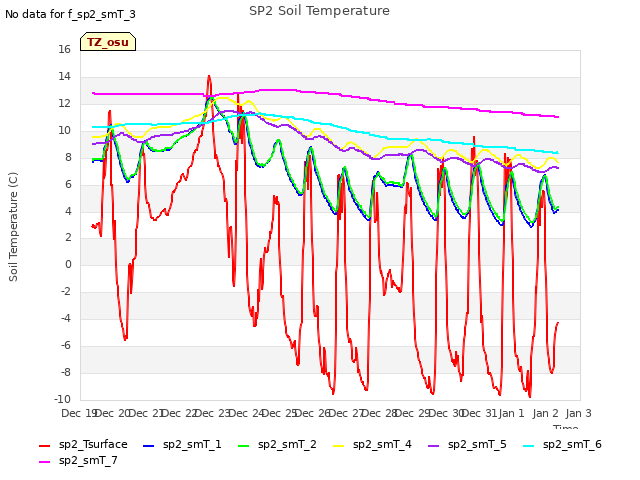Click the sp2_smT_1 legend label

[x=192, y=444]
